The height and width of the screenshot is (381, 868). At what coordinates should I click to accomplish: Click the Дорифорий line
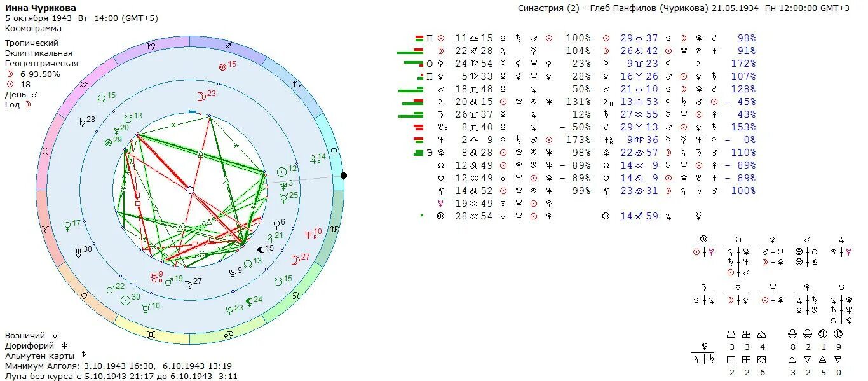pyautogui.click(x=37, y=345)
